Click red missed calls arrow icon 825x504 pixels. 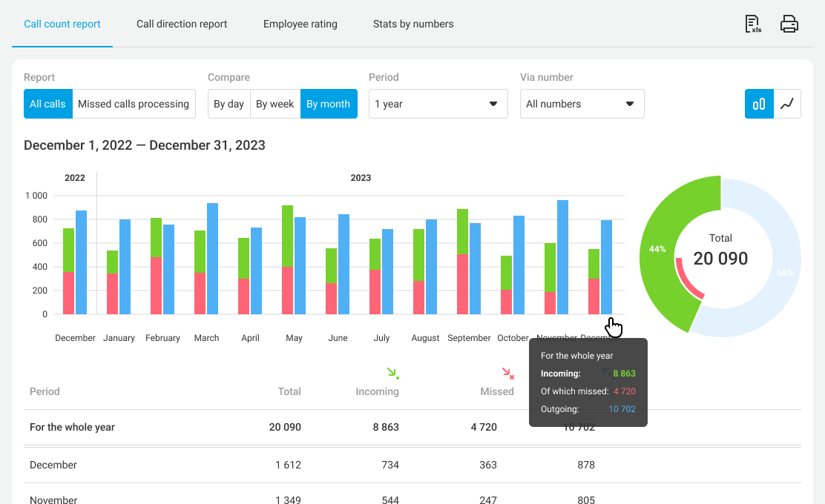pyautogui.click(x=507, y=373)
